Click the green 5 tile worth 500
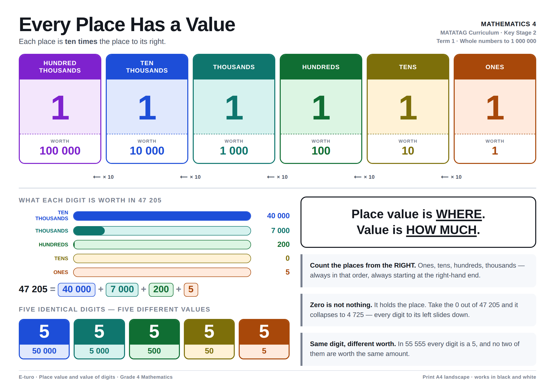Screen dimensions: 555x392 coord(154,339)
